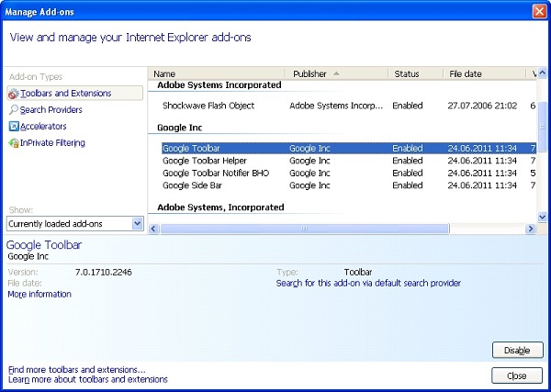Select the Google Toolbar row
This screenshot has height=392, width=551.
coord(349,148)
